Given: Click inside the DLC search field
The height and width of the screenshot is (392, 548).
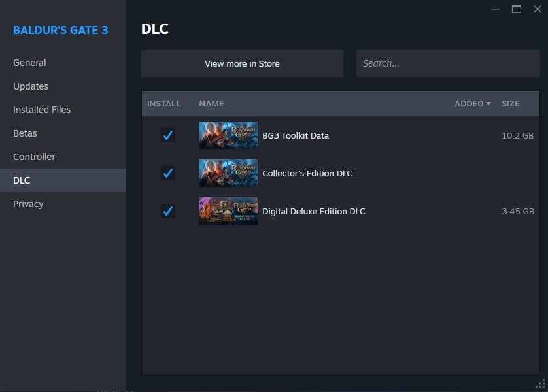Looking at the screenshot, I should coord(447,63).
